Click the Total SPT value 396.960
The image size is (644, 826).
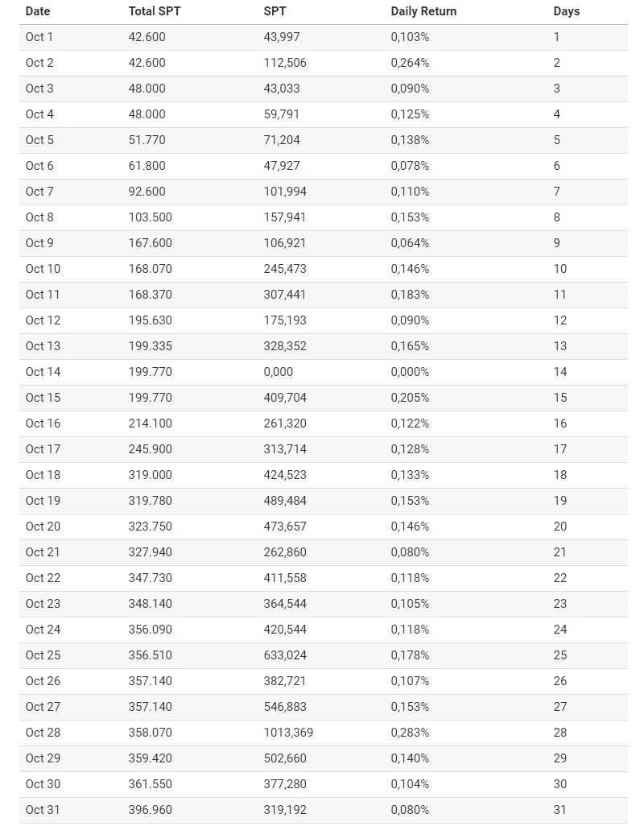(x=150, y=810)
